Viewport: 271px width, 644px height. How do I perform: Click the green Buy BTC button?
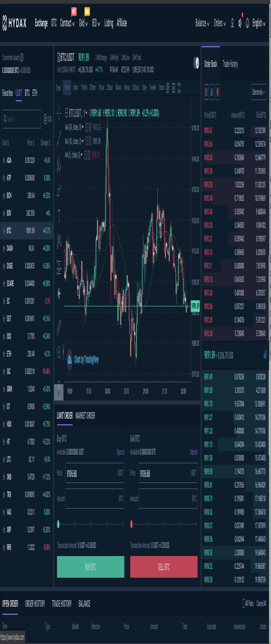(91, 567)
